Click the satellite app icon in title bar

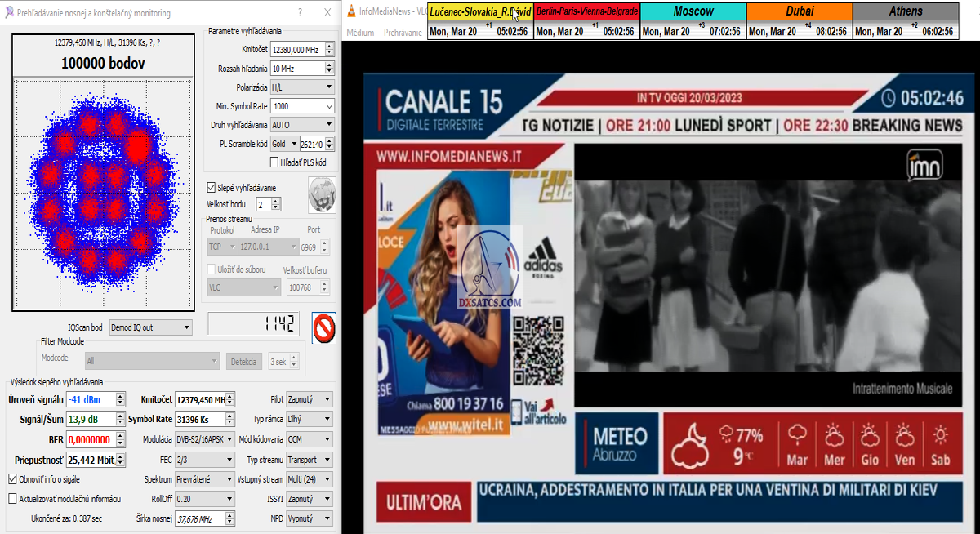[x=7, y=13]
